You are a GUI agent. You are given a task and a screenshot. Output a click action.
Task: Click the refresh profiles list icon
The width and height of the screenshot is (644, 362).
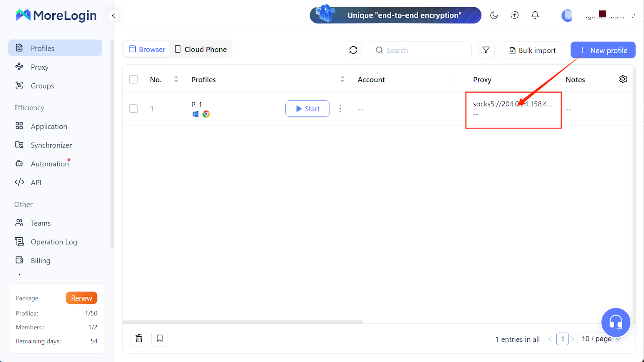pos(353,50)
